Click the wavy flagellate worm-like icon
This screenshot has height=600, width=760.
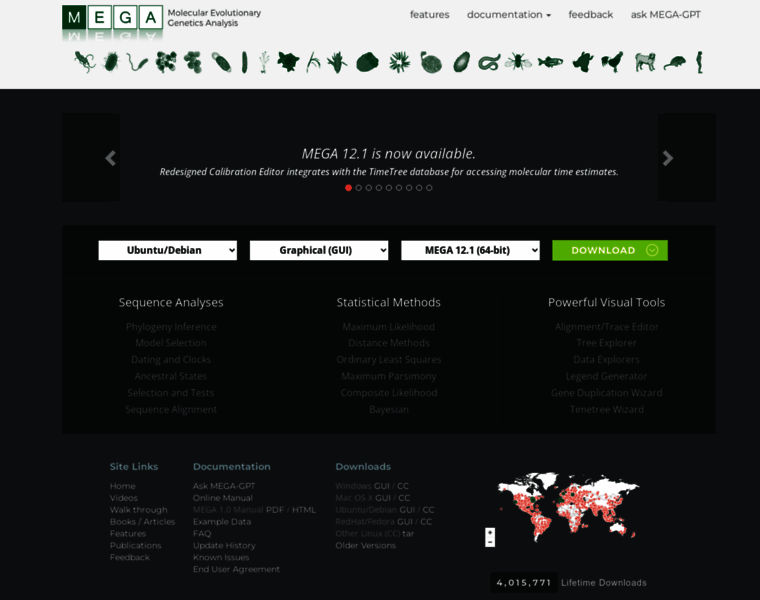137,62
